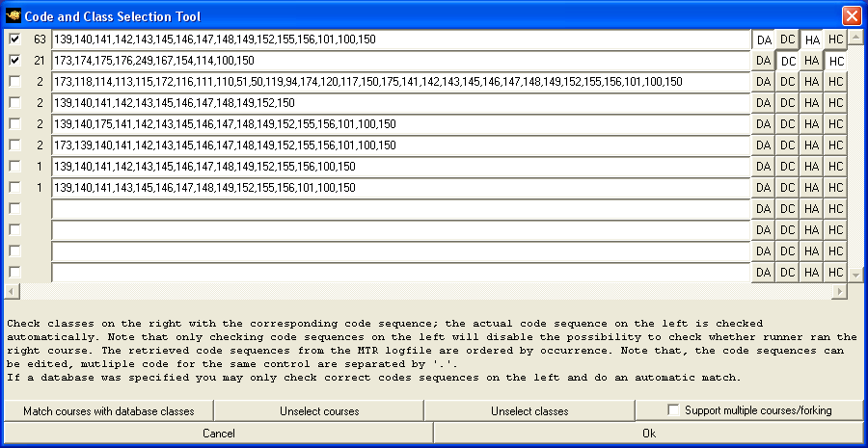Toggle DC class for the 21-count row
The width and height of the screenshot is (868, 448).
[x=788, y=61]
